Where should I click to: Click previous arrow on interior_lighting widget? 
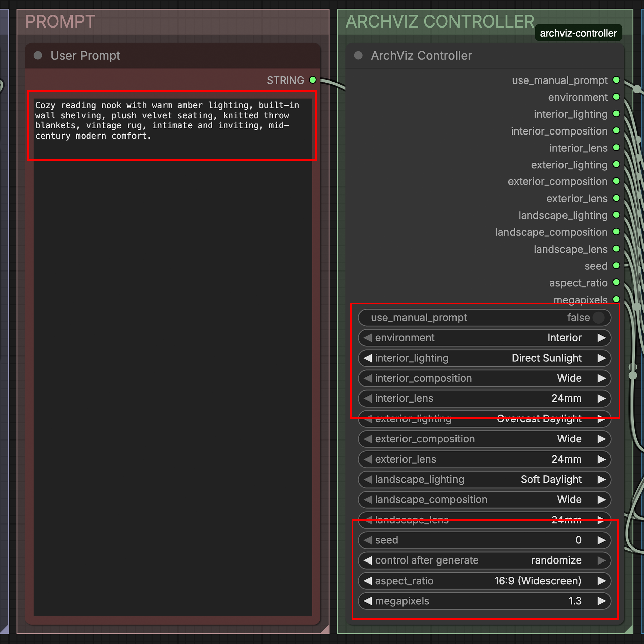(368, 358)
